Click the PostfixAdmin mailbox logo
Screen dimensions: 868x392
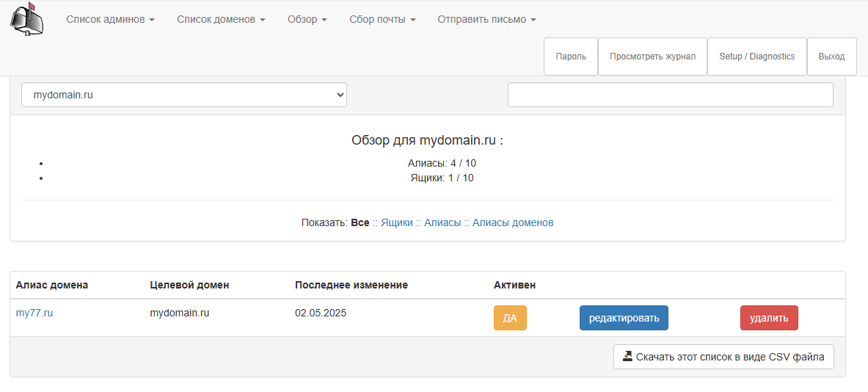coord(27,19)
